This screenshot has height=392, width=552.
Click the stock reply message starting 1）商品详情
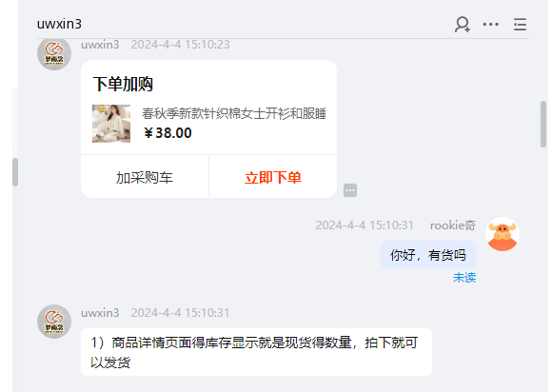click(256, 352)
